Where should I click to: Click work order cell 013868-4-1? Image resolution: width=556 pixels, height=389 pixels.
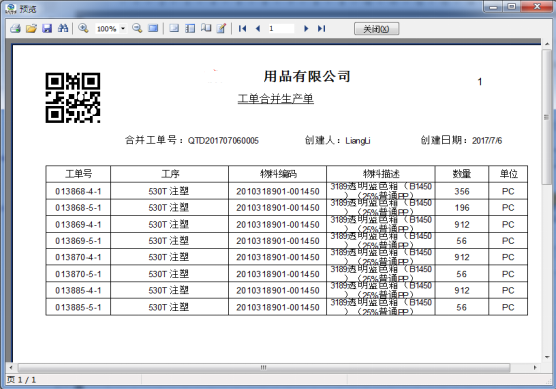click(x=78, y=191)
